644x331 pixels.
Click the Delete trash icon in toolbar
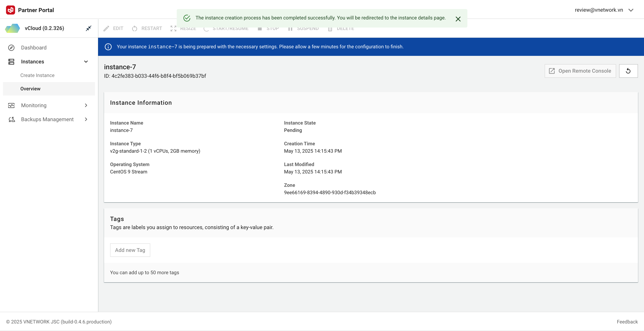pyautogui.click(x=330, y=29)
